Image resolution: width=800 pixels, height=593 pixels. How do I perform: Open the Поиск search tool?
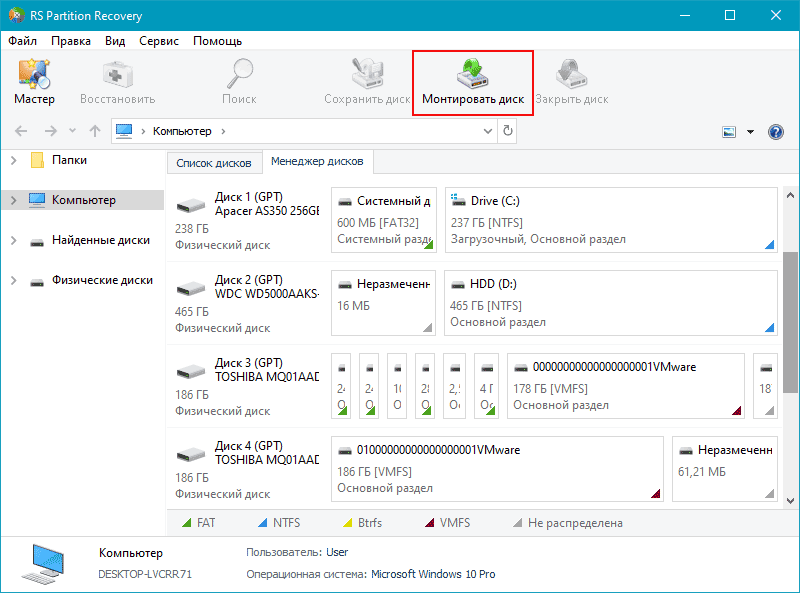click(239, 82)
